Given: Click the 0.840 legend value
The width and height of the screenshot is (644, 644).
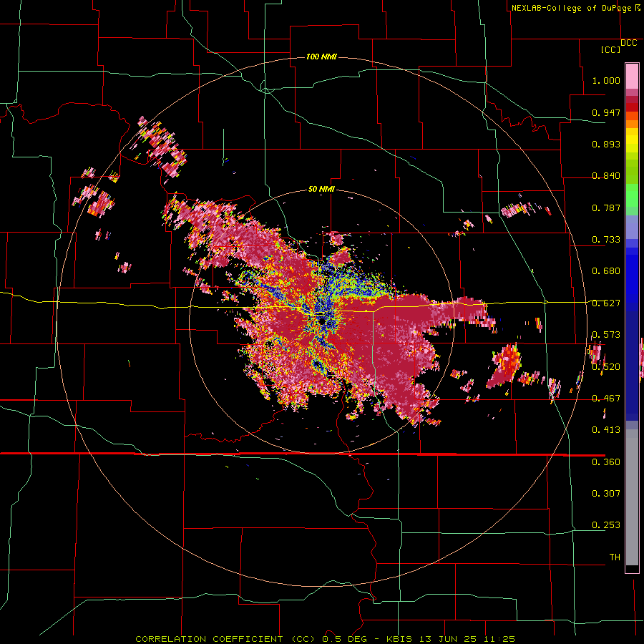Looking at the screenshot, I should 606,176.
